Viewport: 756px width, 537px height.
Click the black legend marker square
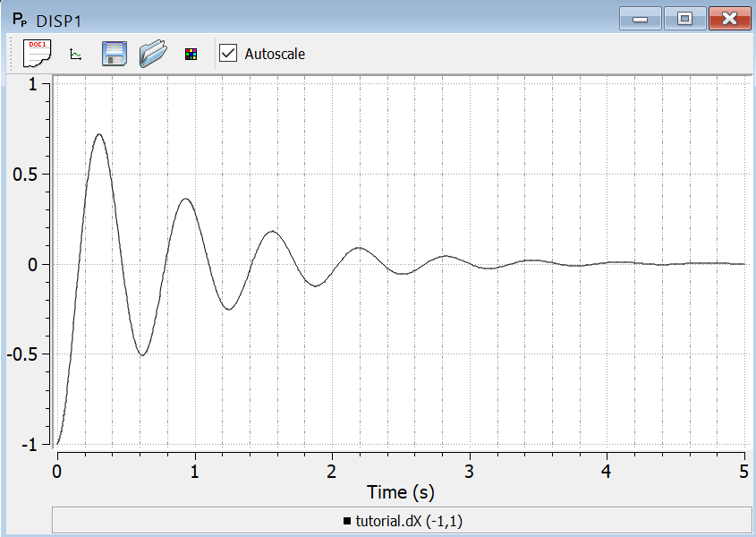[x=346, y=521]
